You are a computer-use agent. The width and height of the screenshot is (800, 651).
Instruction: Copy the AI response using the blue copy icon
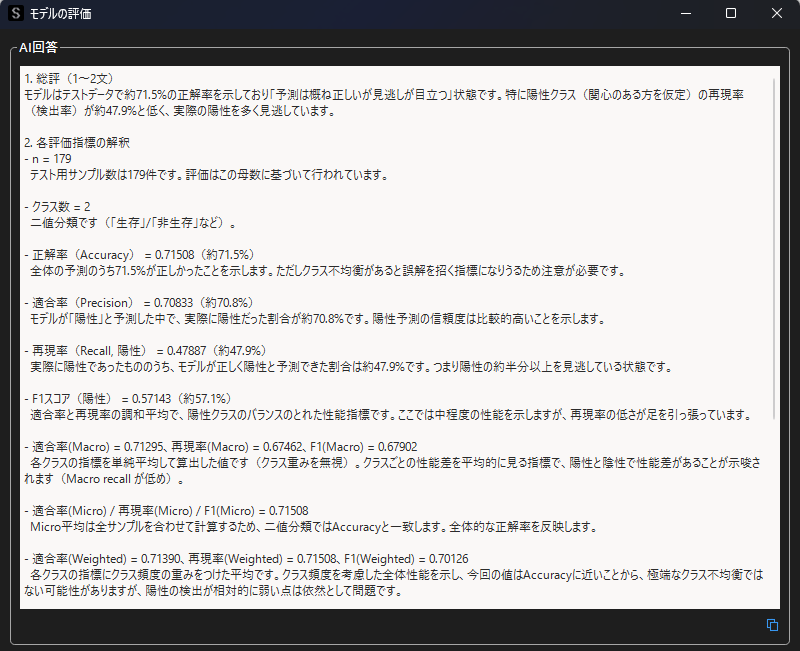[771, 625]
